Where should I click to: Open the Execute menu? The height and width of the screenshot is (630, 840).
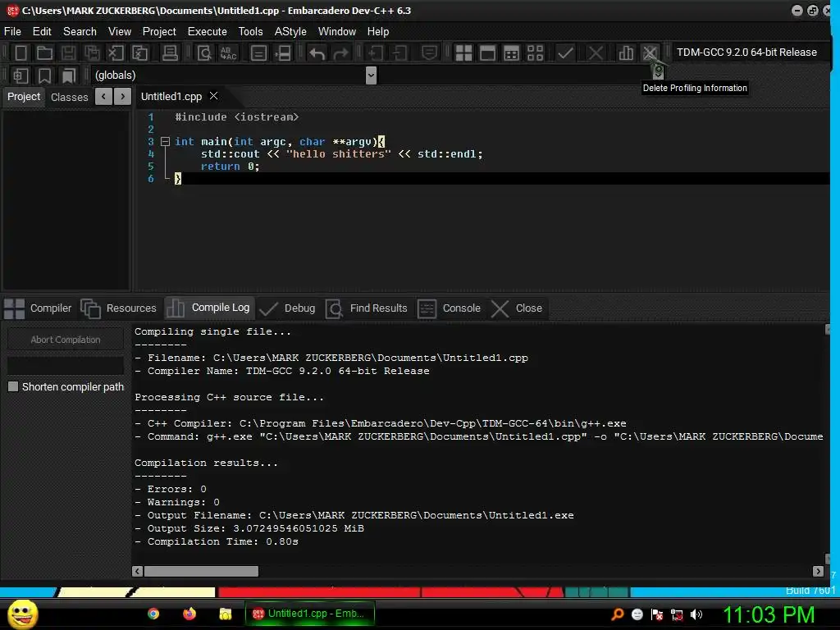tap(208, 32)
